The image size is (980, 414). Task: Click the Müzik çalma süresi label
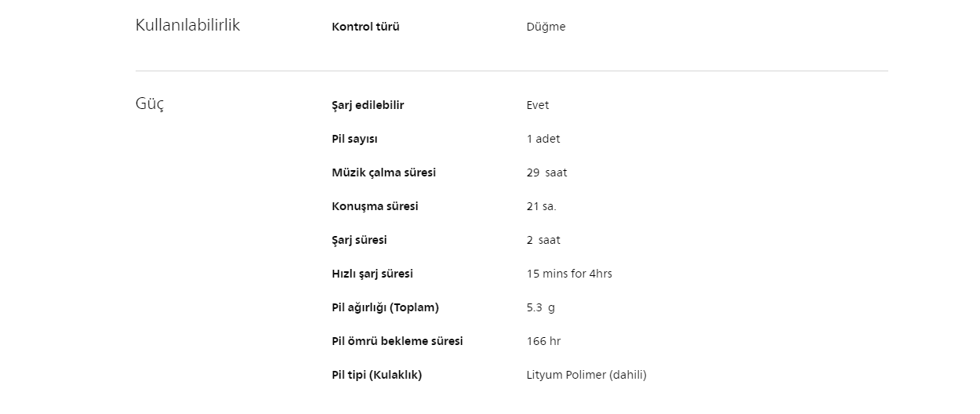pyautogui.click(x=383, y=172)
